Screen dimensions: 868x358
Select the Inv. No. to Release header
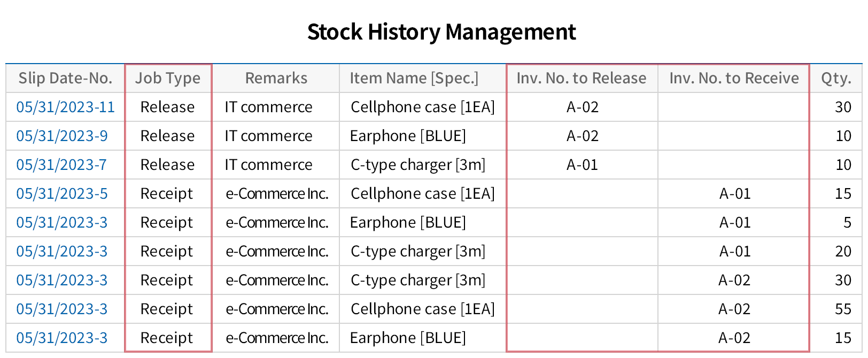pos(582,78)
